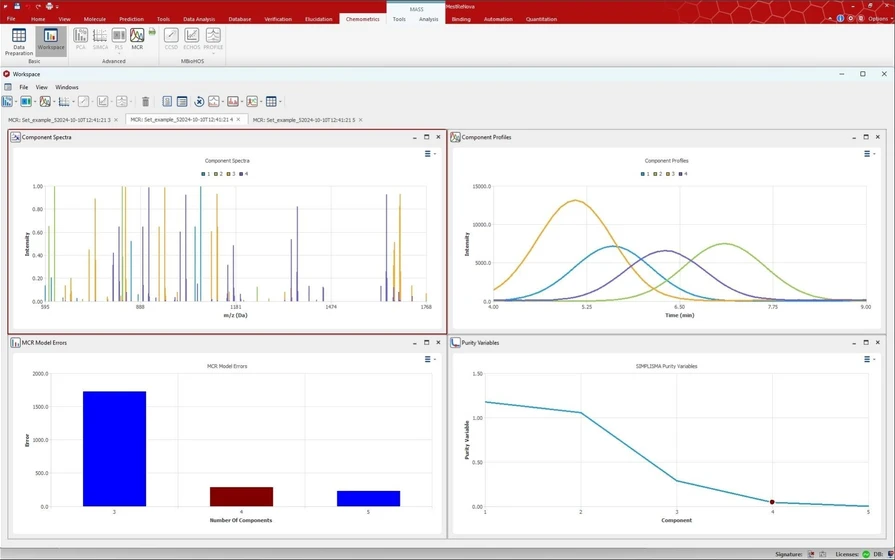Expand dropdown arrow beside grid table toolbar icon
The image size is (895, 560).
pos(280,102)
